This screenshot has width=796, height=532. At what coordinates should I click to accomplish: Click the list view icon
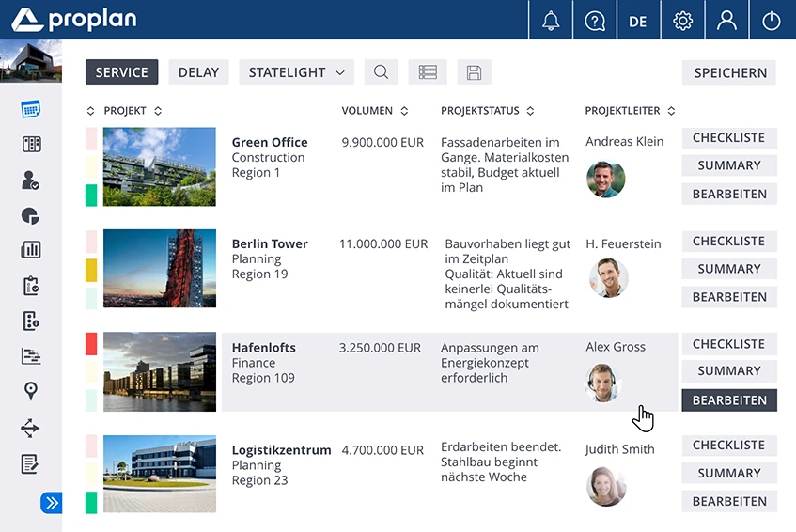click(428, 72)
